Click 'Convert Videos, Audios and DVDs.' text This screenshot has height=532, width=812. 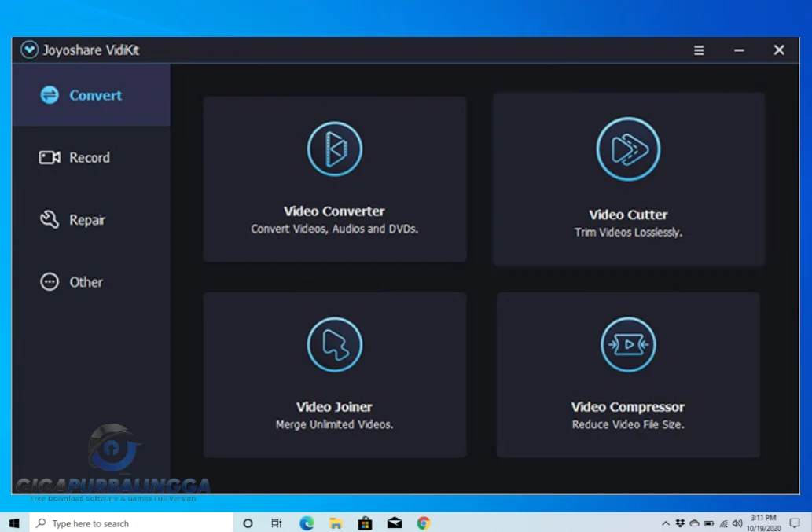point(335,229)
